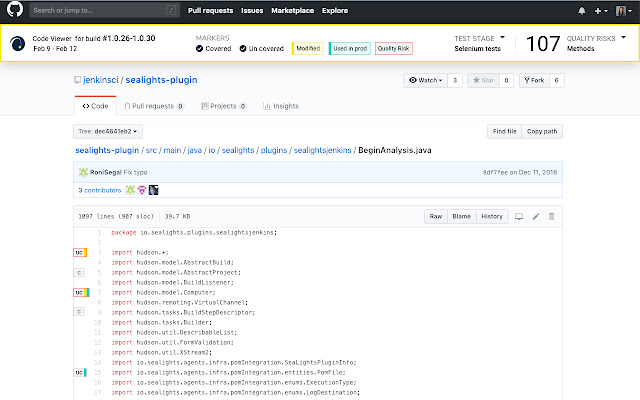Screen dimensions: 640x400
Task: Click the watchers count 3
Action: (x=455, y=80)
